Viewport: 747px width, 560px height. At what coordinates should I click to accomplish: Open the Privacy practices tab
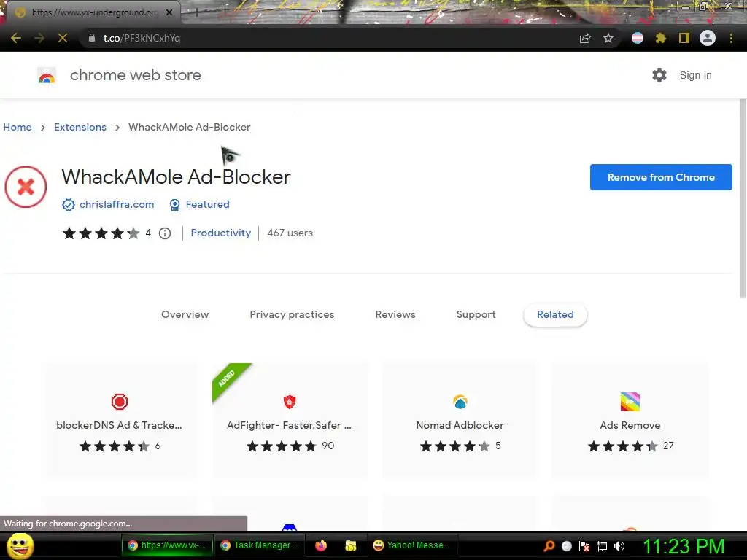[292, 315]
